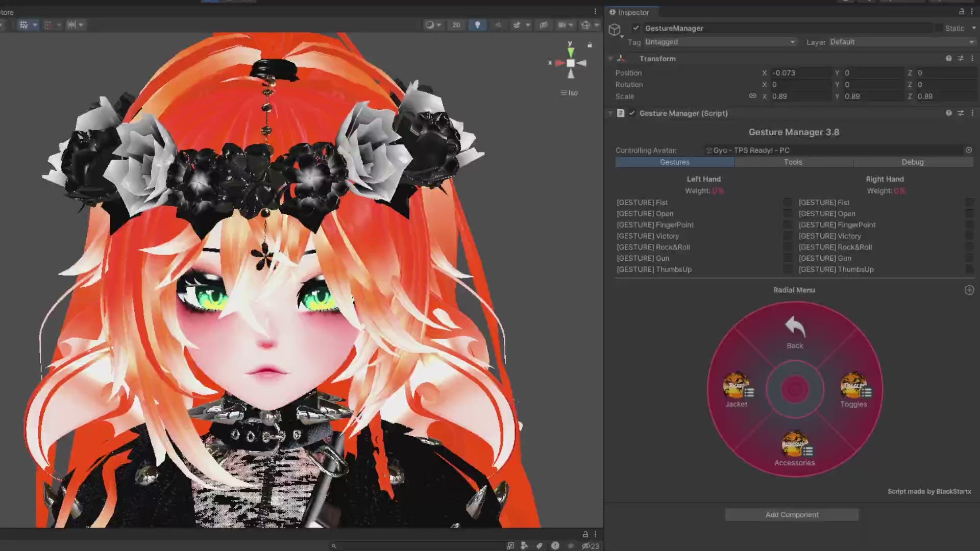Click the 2D view mode button
The image size is (980, 551).
click(456, 25)
